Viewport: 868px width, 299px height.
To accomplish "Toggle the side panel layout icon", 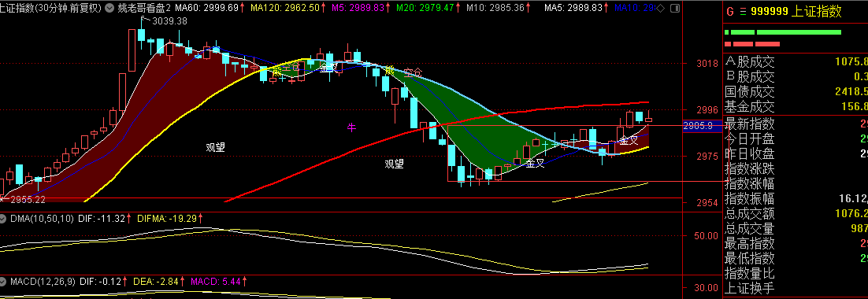I will click(673, 9).
